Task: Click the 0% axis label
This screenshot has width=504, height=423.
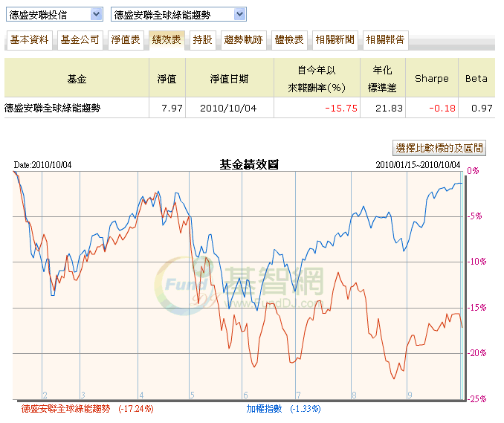Action: point(473,171)
